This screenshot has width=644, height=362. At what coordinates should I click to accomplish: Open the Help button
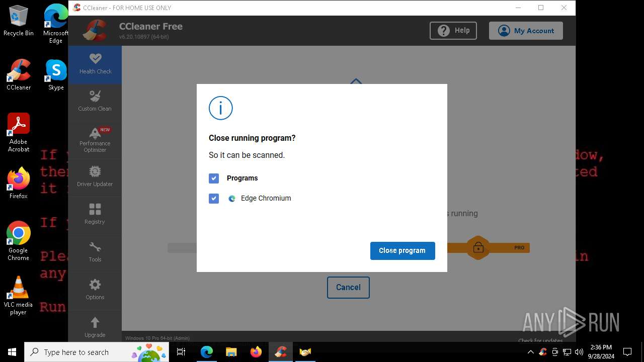[x=453, y=31]
